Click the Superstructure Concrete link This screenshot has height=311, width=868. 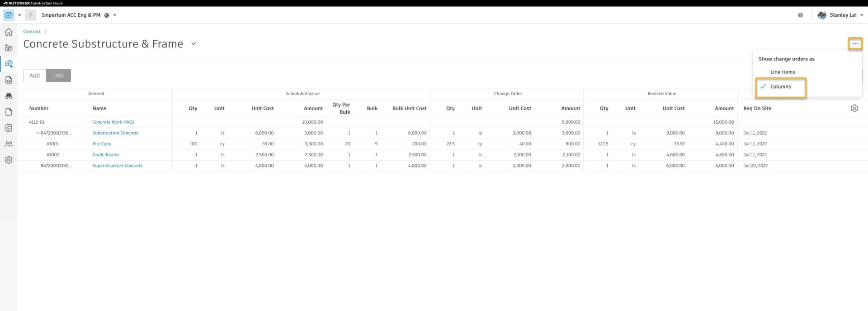tap(117, 166)
